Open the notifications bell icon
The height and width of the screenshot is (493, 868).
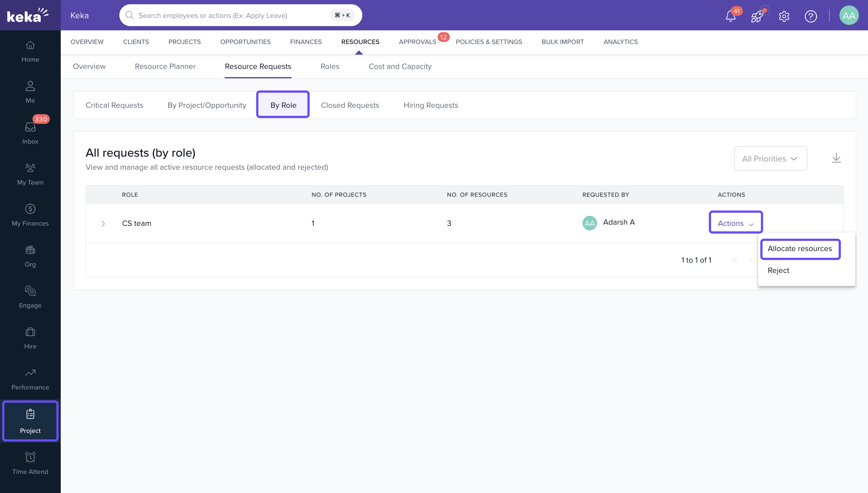click(730, 16)
